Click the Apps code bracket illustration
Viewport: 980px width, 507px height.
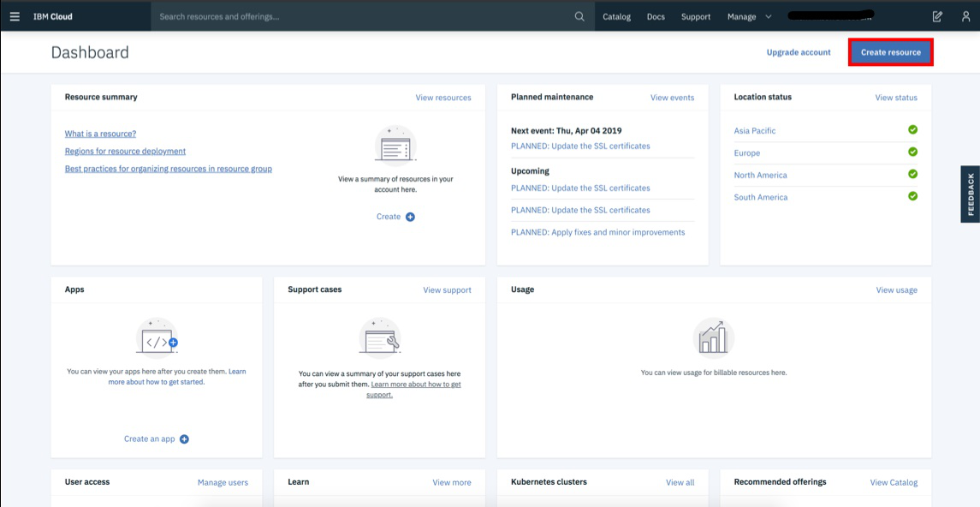tap(157, 338)
